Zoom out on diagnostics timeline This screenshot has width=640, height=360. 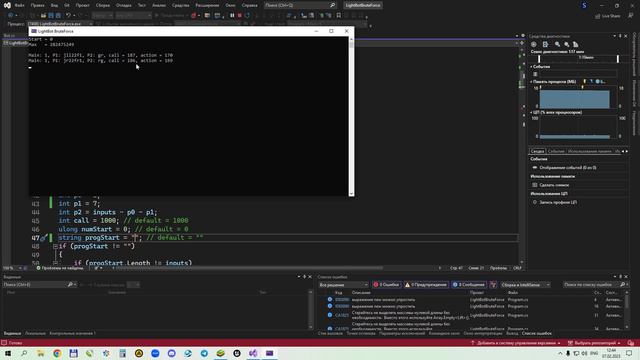pyautogui.click(x=567, y=44)
